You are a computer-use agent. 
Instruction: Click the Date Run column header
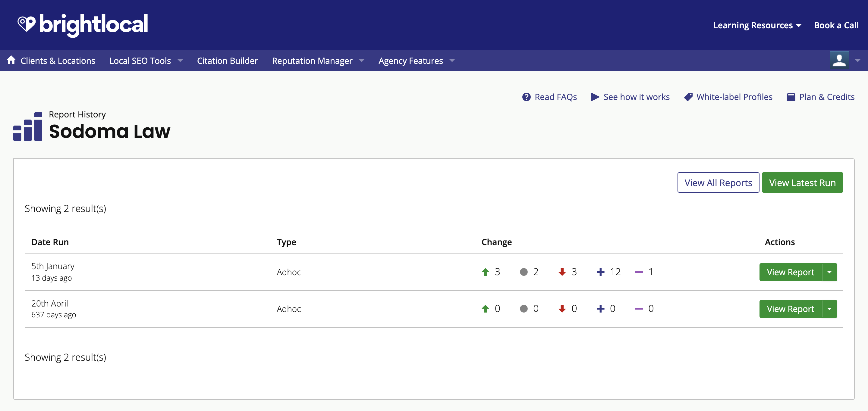coord(50,242)
